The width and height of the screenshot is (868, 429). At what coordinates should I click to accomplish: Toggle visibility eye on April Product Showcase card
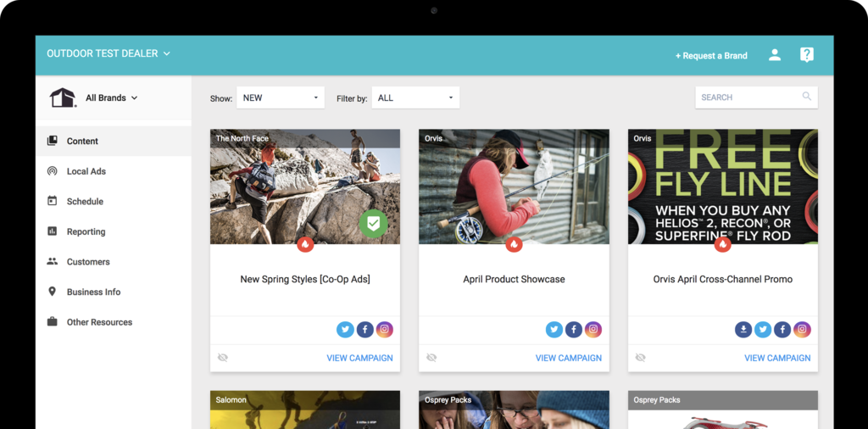431,358
